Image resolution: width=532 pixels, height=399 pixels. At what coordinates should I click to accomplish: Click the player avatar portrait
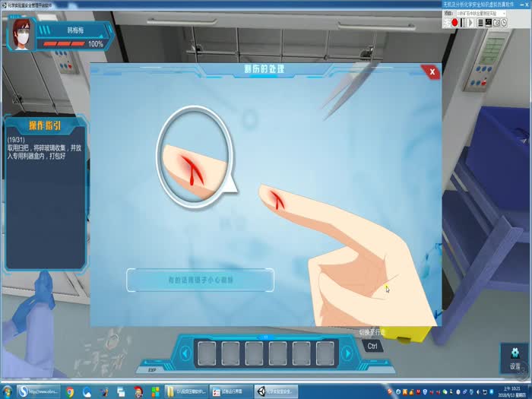pos(21,33)
